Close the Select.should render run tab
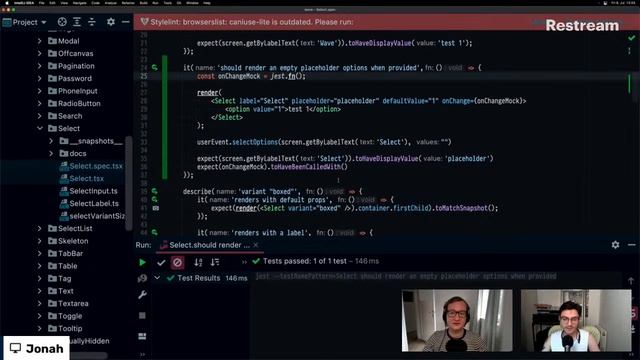This screenshot has width=640, height=360. point(256,245)
